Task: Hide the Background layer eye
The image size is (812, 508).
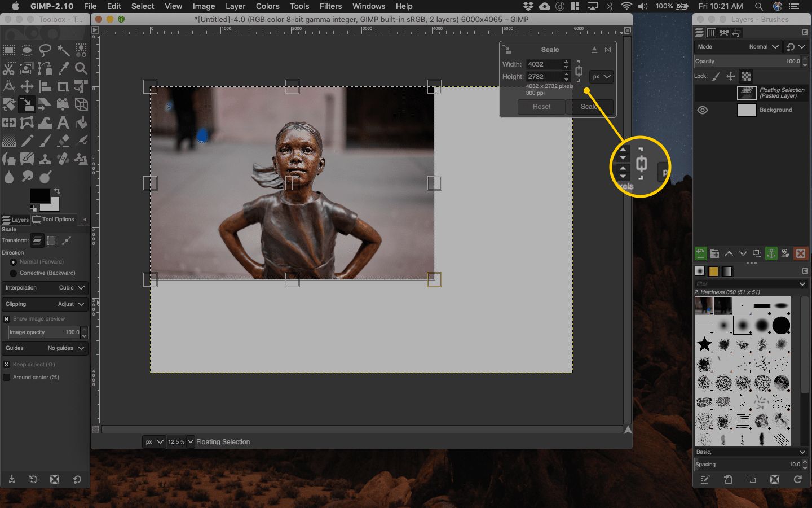Action: point(703,110)
